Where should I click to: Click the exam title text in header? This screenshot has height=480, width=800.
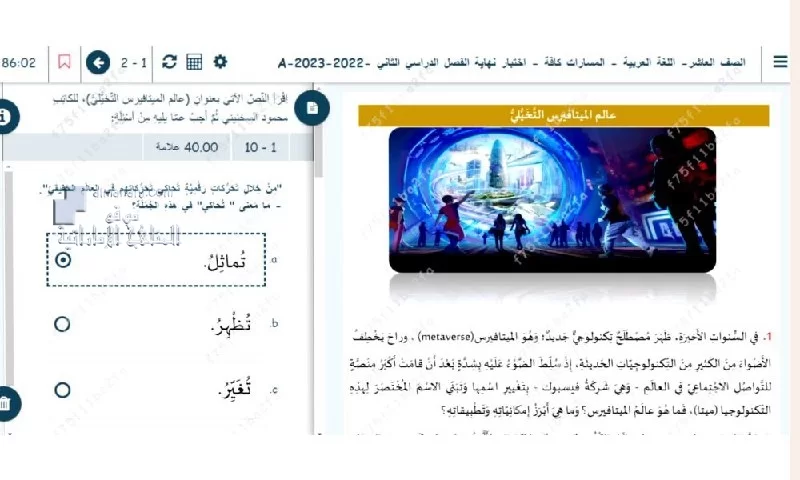click(512, 63)
